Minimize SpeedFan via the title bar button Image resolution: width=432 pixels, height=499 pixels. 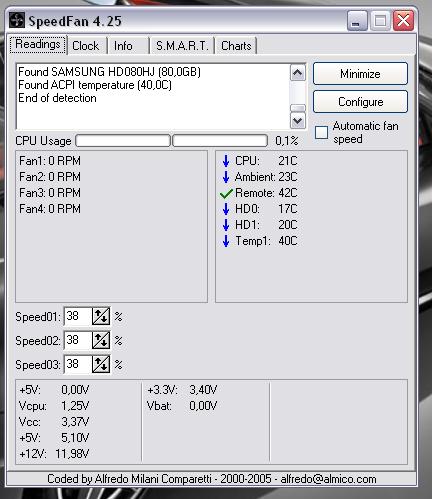point(357,21)
